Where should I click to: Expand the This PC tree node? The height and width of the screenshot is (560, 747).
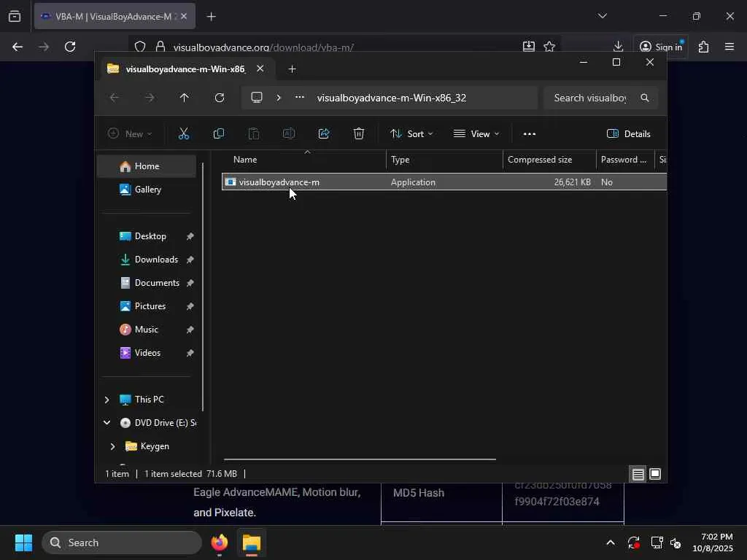pos(107,400)
